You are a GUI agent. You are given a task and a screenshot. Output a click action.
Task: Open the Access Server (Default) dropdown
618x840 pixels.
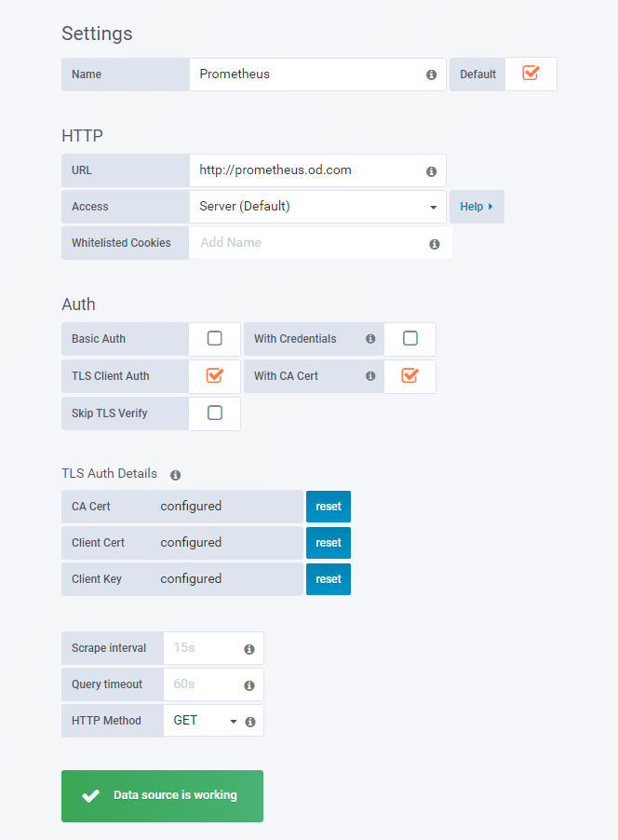(317, 207)
